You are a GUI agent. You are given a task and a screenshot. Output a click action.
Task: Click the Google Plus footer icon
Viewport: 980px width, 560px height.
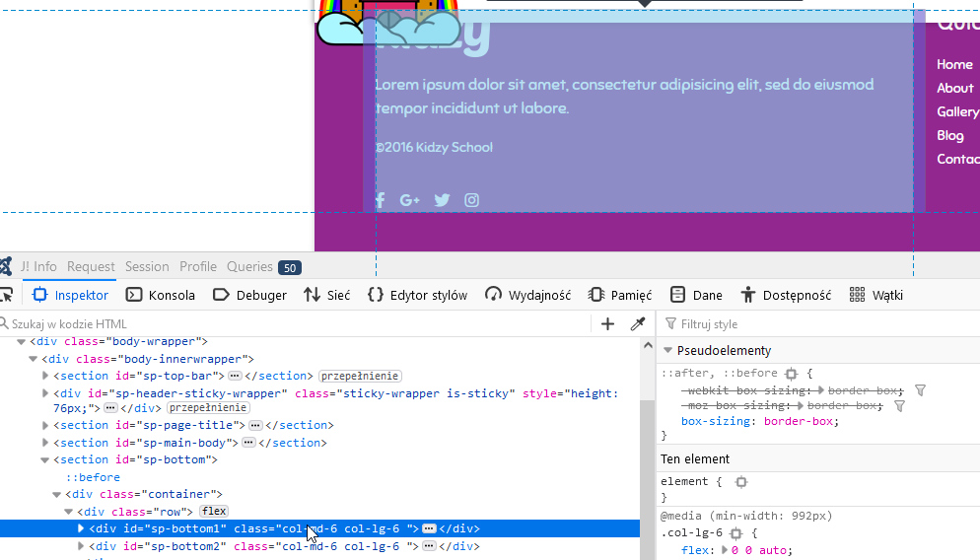(410, 200)
